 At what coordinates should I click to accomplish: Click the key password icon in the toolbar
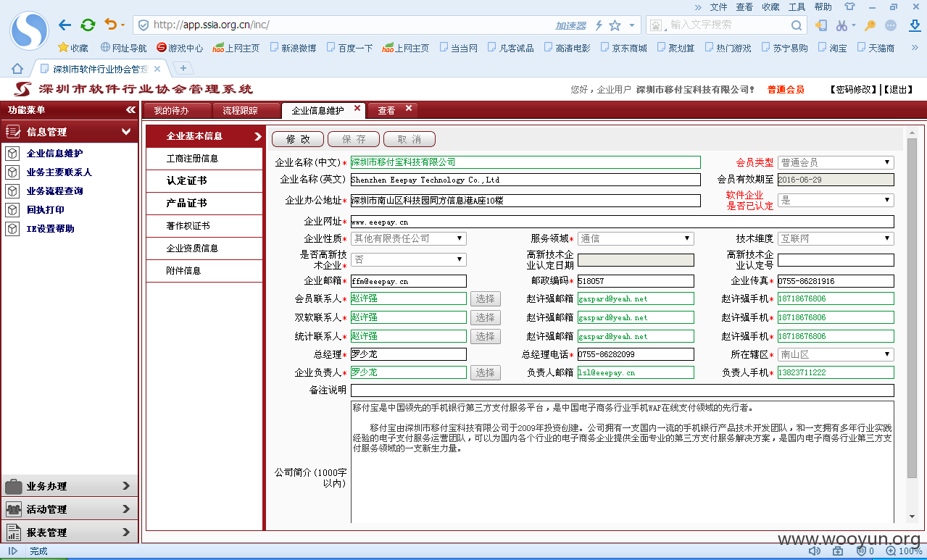870,25
